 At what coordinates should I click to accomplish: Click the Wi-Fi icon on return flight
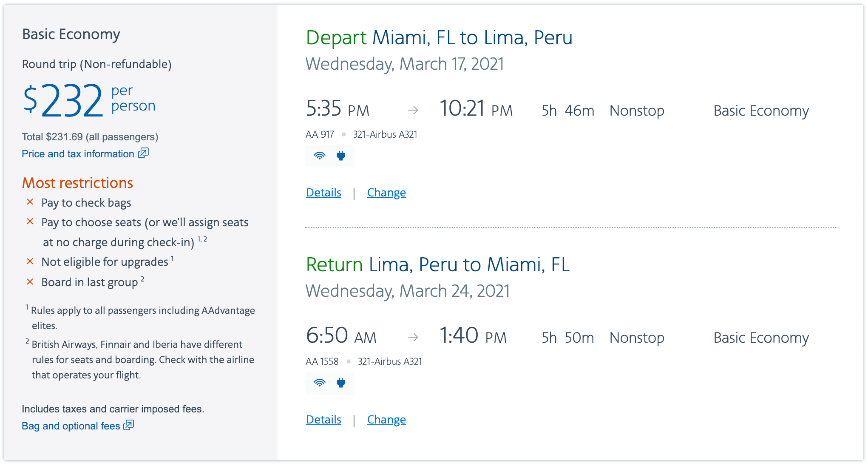(x=319, y=383)
